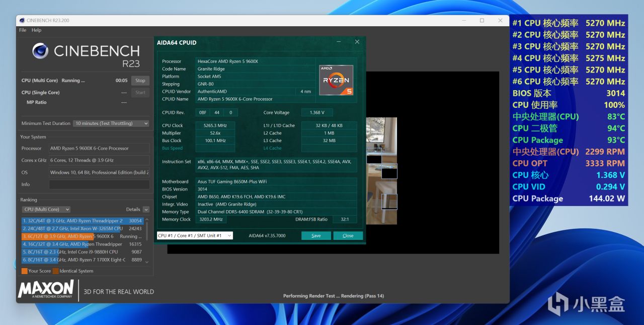Open the Help menu in Cinebench
Image resolution: width=644 pixels, height=325 pixels.
tap(36, 30)
